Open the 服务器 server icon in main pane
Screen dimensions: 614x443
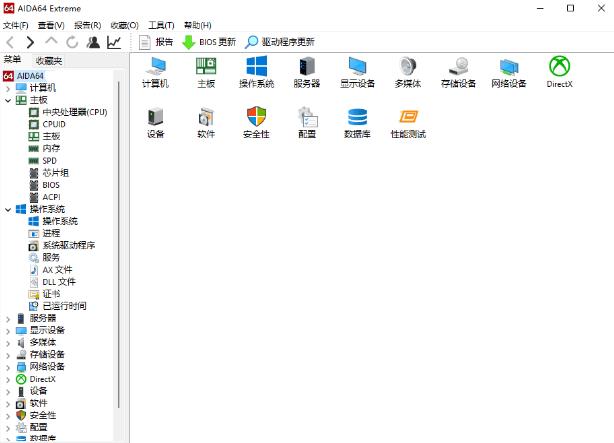click(x=307, y=72)
